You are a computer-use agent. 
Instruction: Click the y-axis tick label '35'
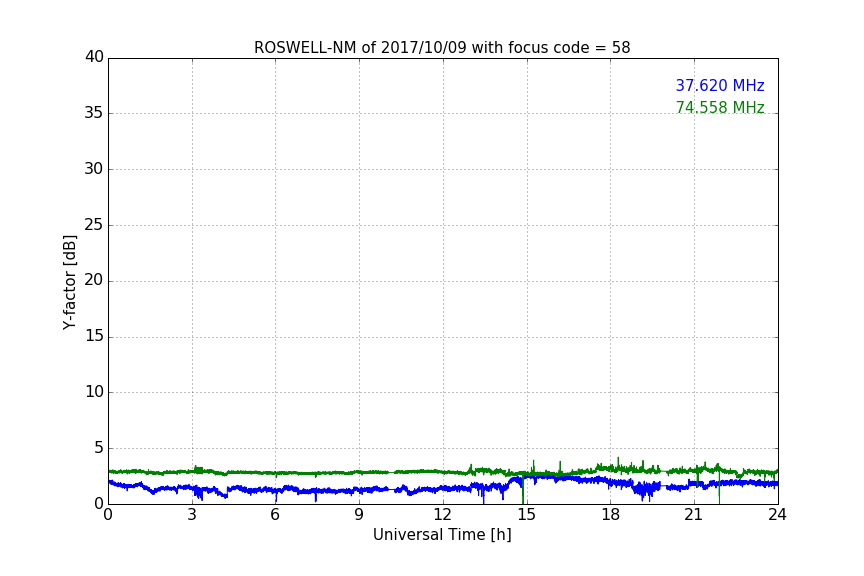[x=94, y=113]
